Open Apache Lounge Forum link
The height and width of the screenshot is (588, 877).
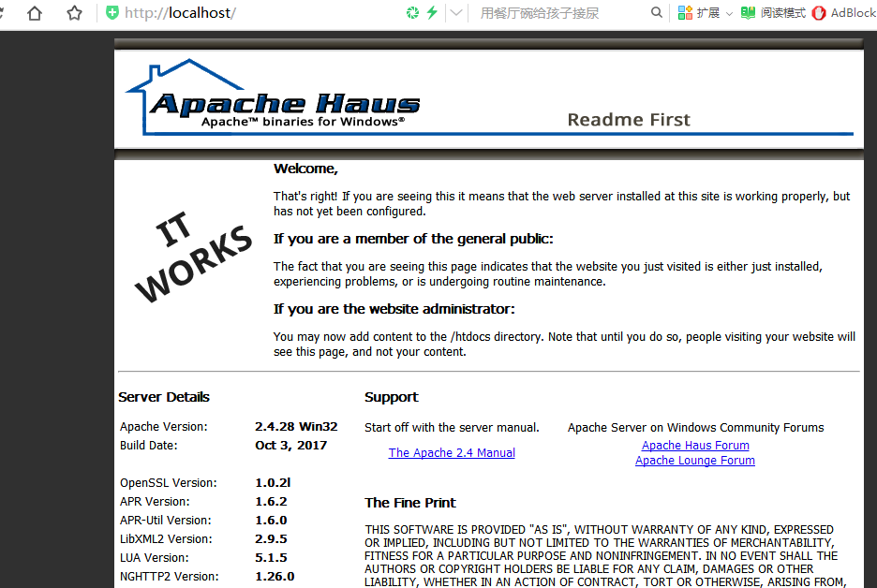(x=695, y=461)
